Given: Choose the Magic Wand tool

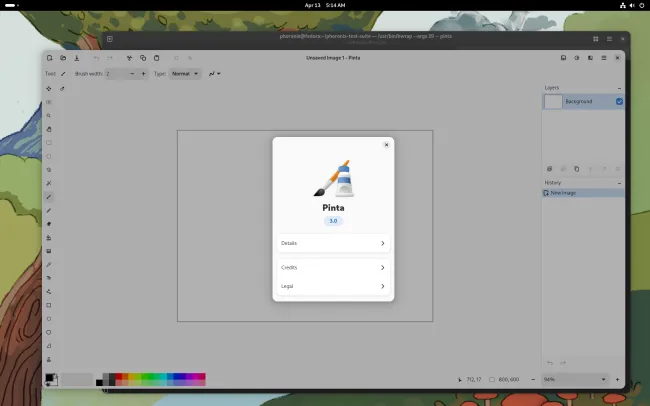Looking at the screenshot, I should [49, 184].
